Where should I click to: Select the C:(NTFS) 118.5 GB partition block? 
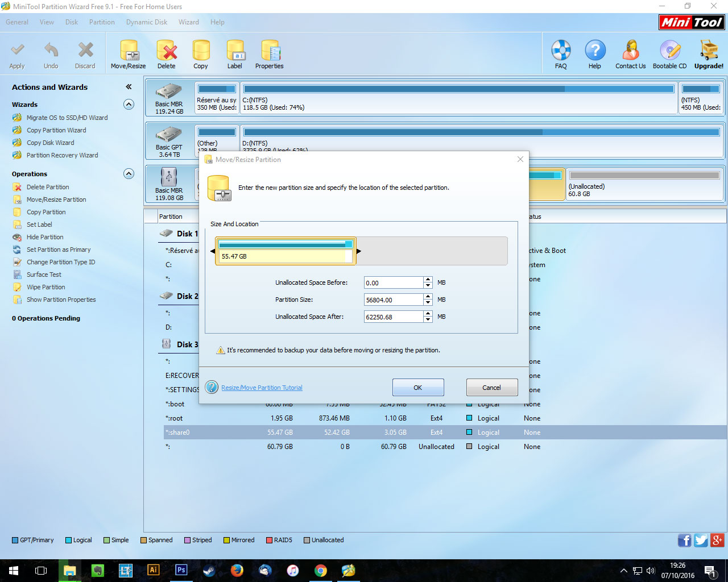point(458,98)
